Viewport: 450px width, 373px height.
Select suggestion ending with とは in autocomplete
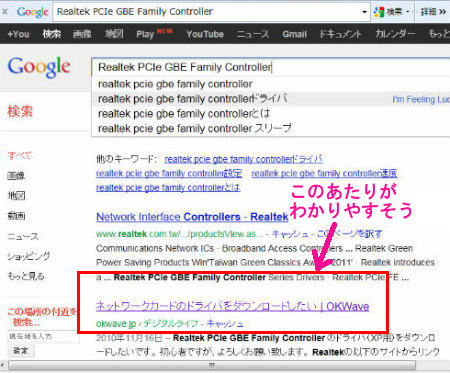(271, 114)
